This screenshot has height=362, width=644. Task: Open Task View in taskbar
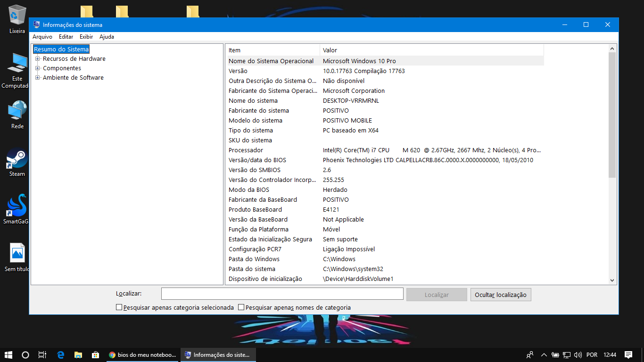42,355
